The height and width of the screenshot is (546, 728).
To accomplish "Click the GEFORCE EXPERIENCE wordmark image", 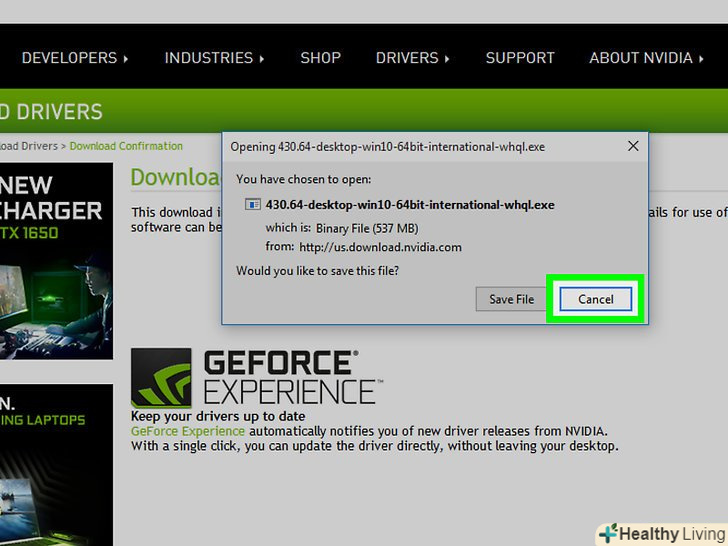I will coord(293,377).
